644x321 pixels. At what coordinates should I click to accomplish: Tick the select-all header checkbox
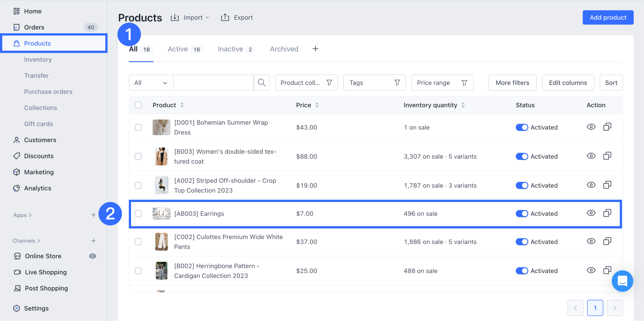(x=138, y=105)
